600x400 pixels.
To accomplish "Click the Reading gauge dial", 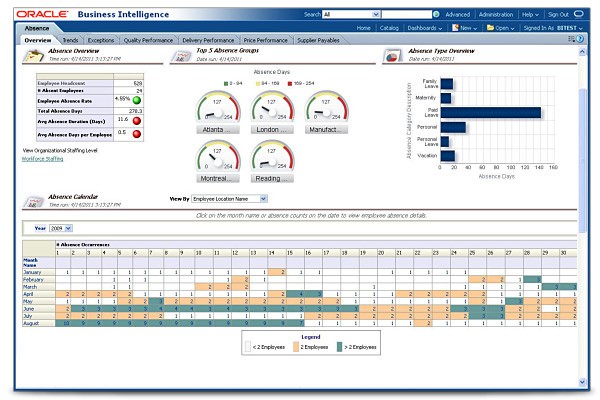I will 272,155.
